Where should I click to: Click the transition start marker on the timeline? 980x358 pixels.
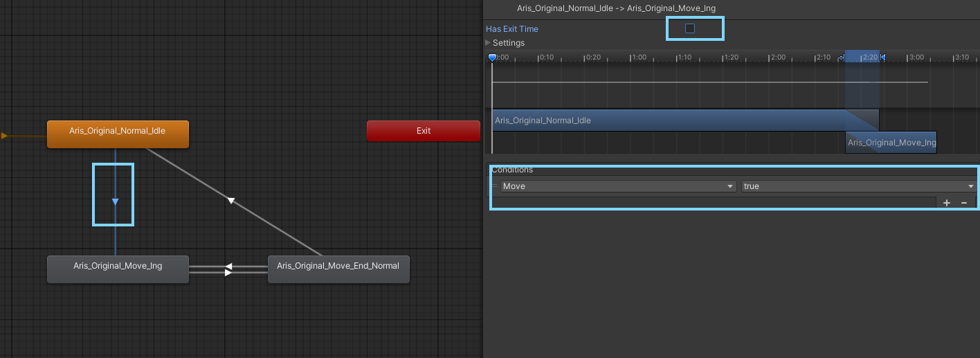tap(842, 57)
